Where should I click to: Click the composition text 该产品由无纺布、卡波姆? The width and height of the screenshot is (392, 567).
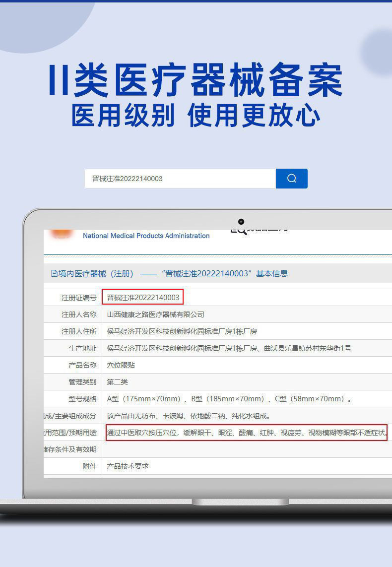[189, 416]
